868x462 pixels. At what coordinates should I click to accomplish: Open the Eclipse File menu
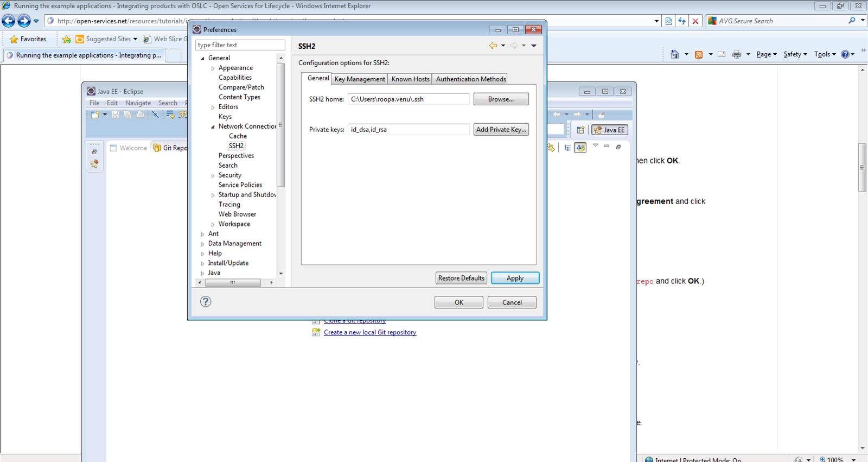click(94, 103)
